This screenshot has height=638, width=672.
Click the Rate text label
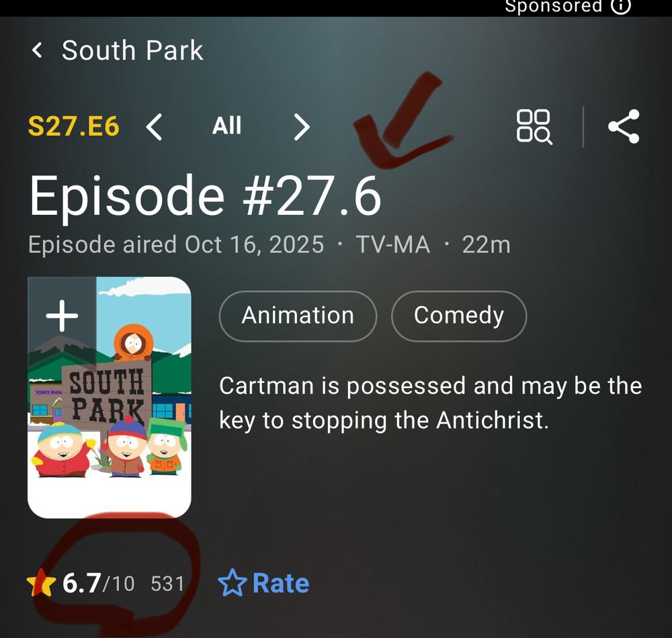pyautogui.click(x=281, y=583)
